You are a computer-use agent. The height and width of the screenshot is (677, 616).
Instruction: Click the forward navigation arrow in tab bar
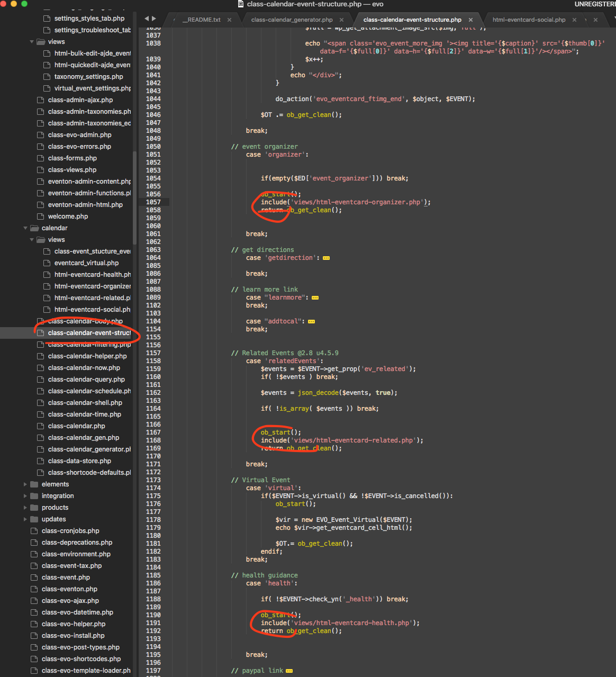[154, 19]
